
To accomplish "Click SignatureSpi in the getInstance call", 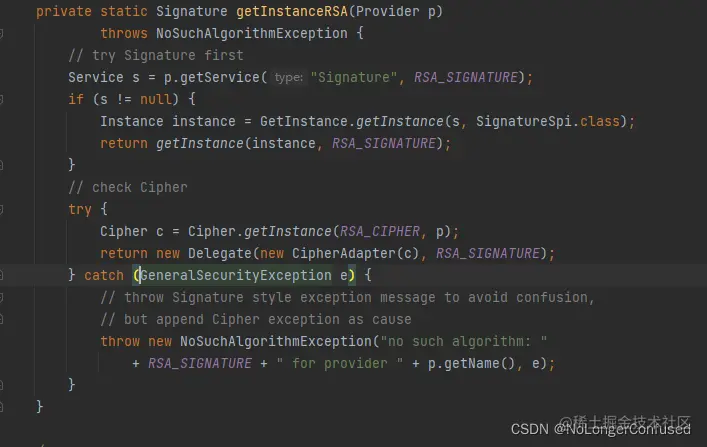I will pos(524,121).
